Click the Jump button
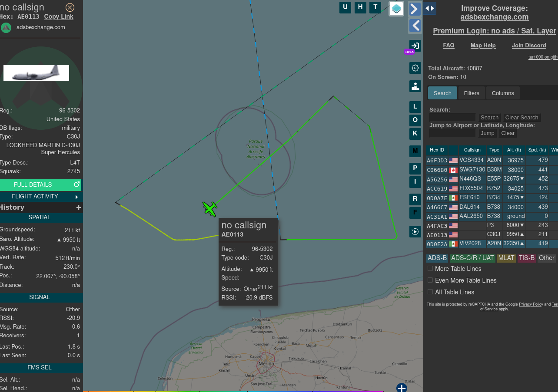The height and width of the screenshot is (392, 558). 487,133
